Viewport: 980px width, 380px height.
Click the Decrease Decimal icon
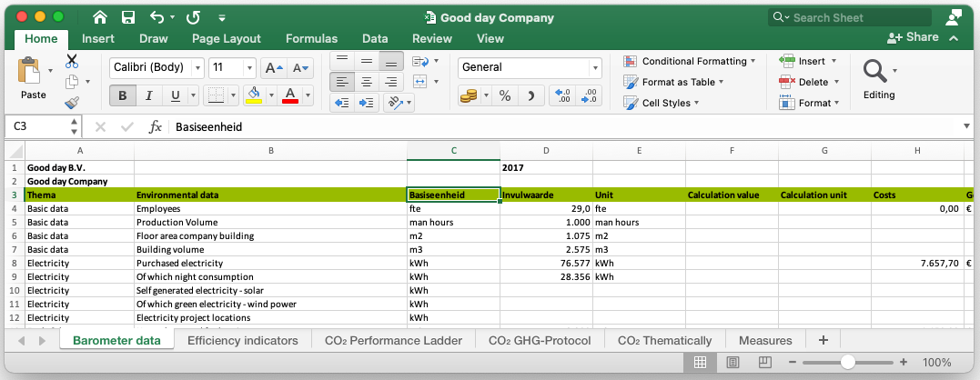click(x=589, y=95)
